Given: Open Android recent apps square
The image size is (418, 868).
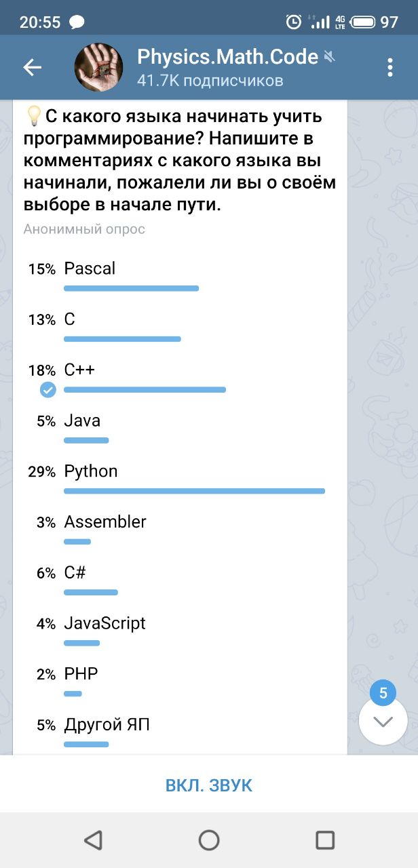Looking at the screenshot, I should point(325,840).
